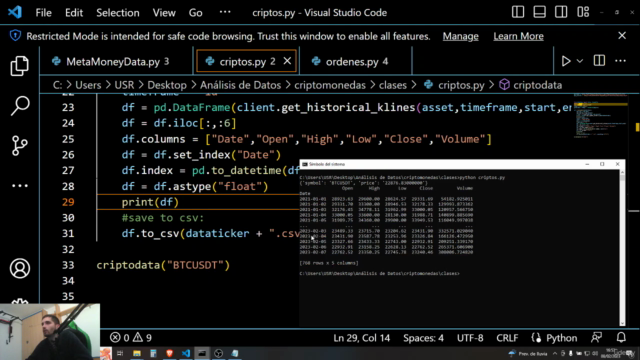Open the Go menu

point(196,13)
